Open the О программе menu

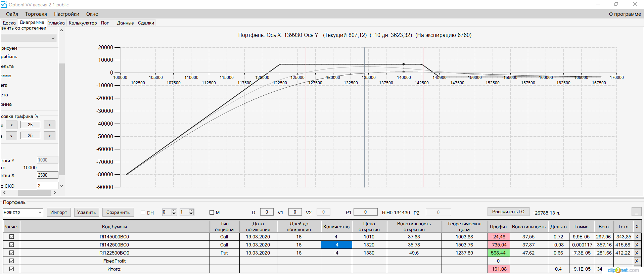pyautogui.click(x=625, y=14)
